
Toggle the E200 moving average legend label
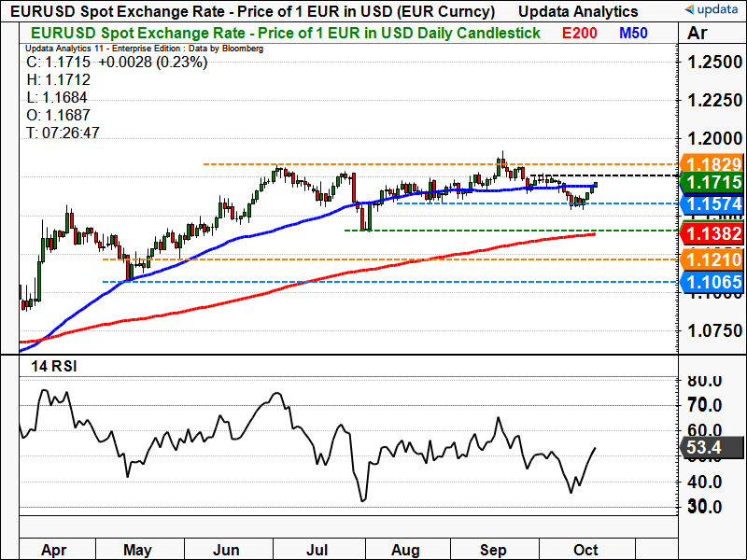tap(582, 33)
